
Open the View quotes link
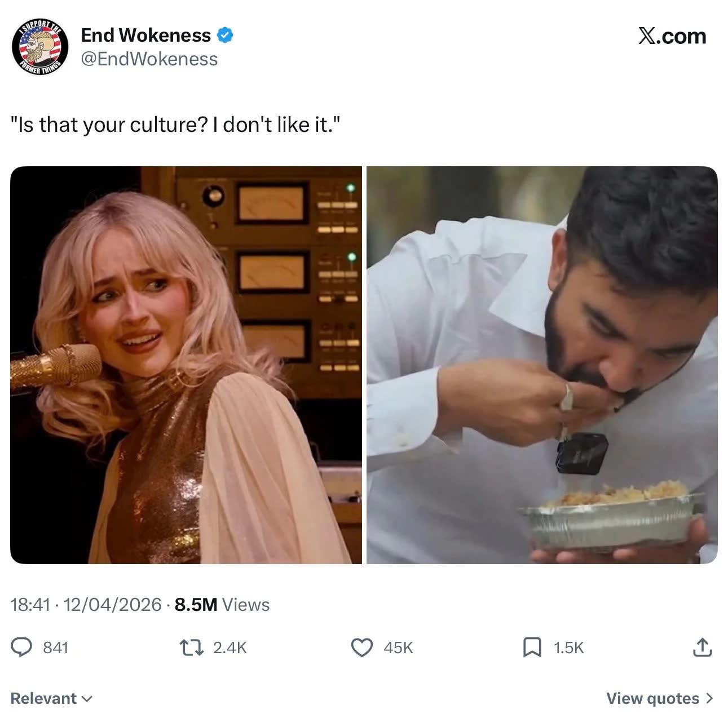click(x=660, y=698)
